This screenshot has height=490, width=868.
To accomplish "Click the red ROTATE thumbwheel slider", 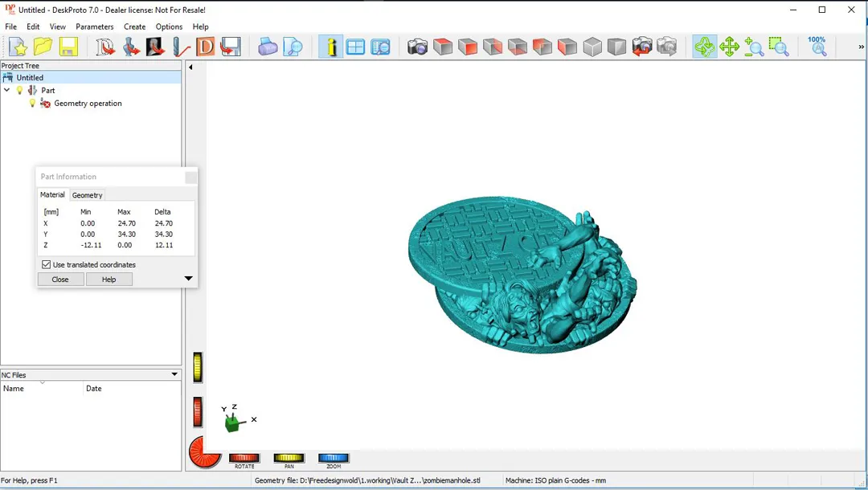I will [x=244, y=458].
